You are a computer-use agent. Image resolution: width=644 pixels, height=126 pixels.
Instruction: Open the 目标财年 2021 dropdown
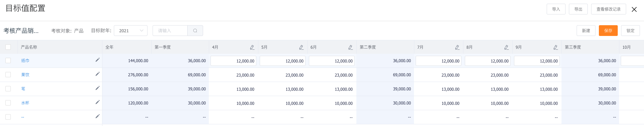(x=131, y=31)
